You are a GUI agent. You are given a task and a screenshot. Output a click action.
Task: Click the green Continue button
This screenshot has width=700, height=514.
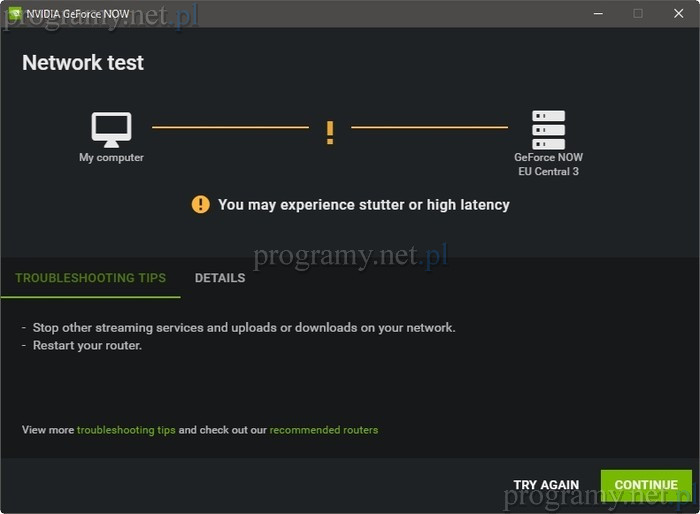point(646,485)
